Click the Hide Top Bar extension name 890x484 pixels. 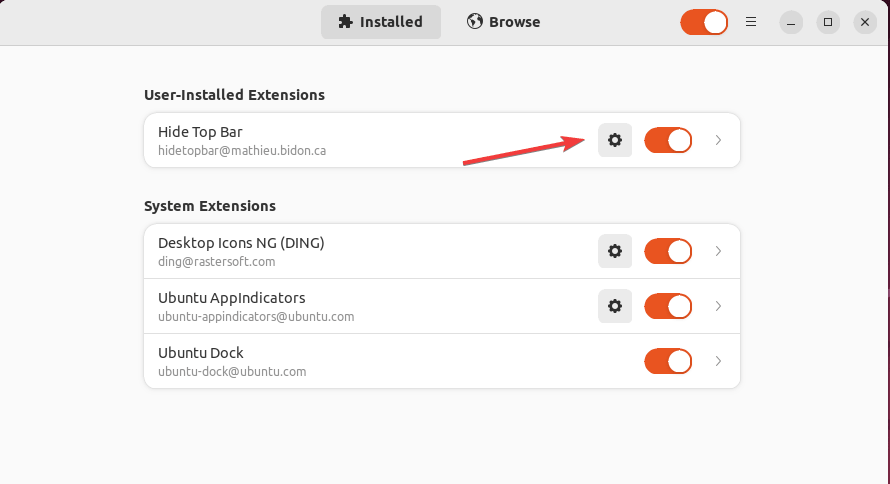200,132
